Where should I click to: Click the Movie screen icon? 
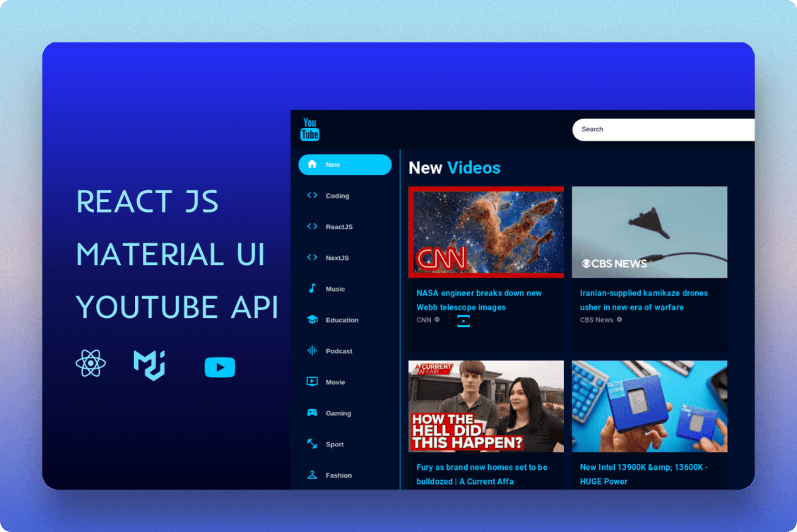click(312, 381)
